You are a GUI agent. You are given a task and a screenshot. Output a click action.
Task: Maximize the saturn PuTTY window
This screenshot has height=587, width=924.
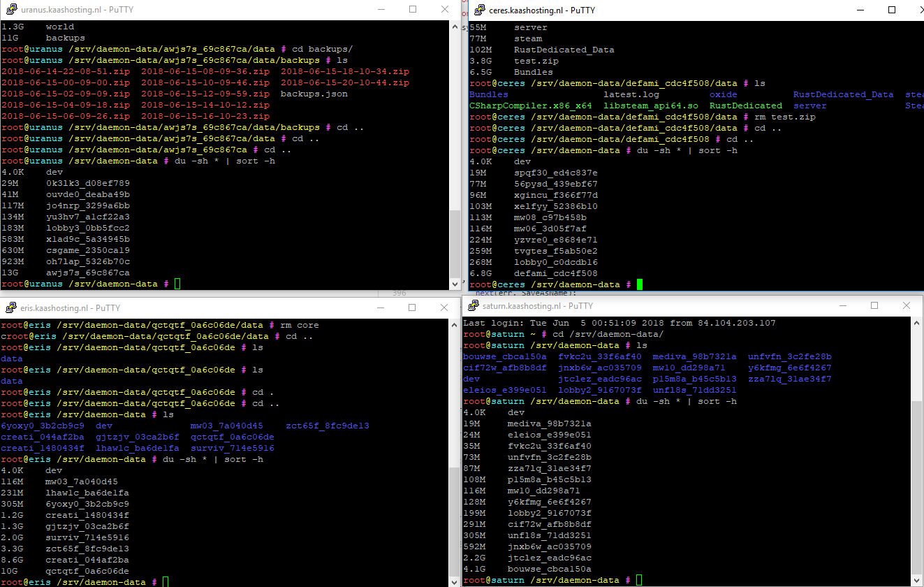click(x=874, y=306)
